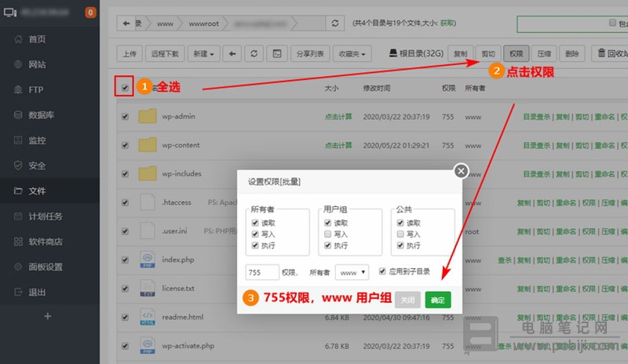Image resolution: width=628 pixels, height=364 pixels.
Task: Toggle 公共 写入 write checkbox
Action: (x=400, y=234)
